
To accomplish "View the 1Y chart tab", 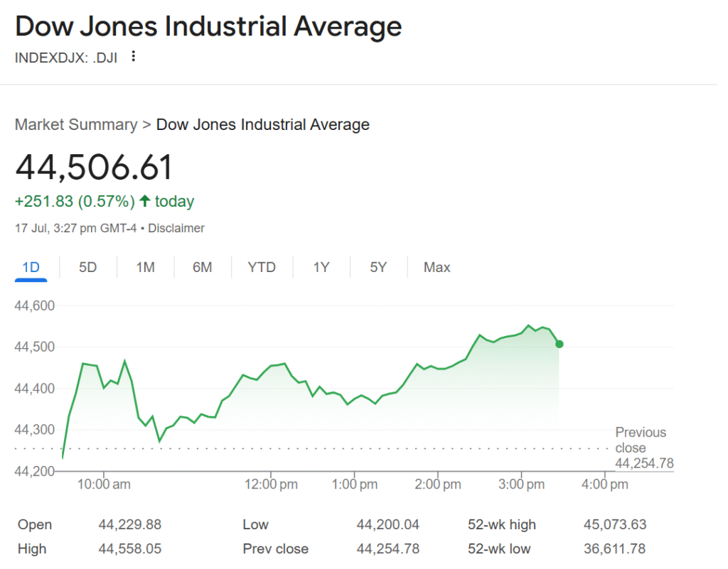I will 321,268.
